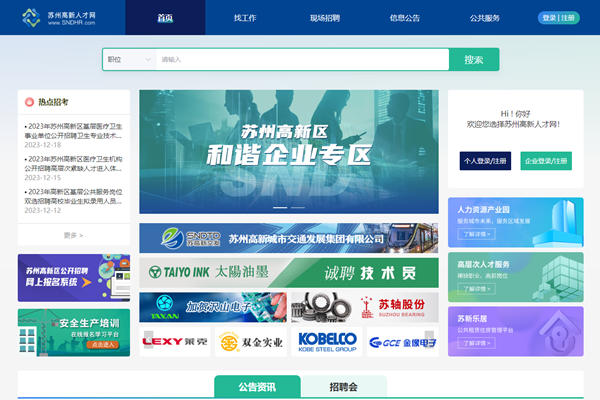Click the 苏州高新人才网 site logo
Image resolution: width=600 pixels, height=400 pixels.
(59, 18)
